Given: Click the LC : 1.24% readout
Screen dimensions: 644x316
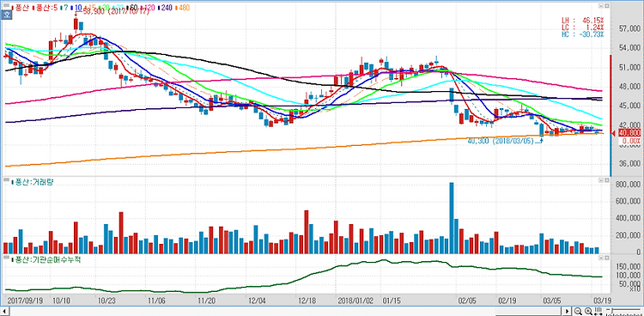Looking at the screenshot, I should [583, 27].
